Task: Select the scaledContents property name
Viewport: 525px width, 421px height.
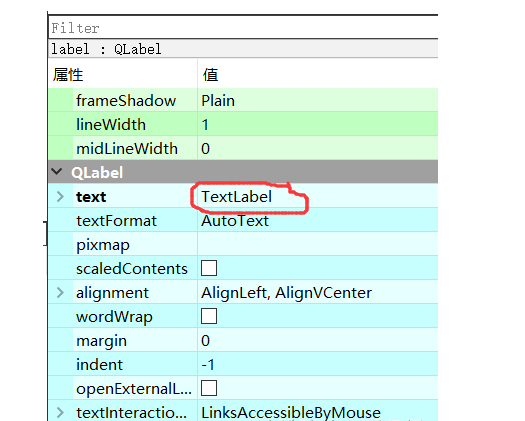Action: coord(132,269)
